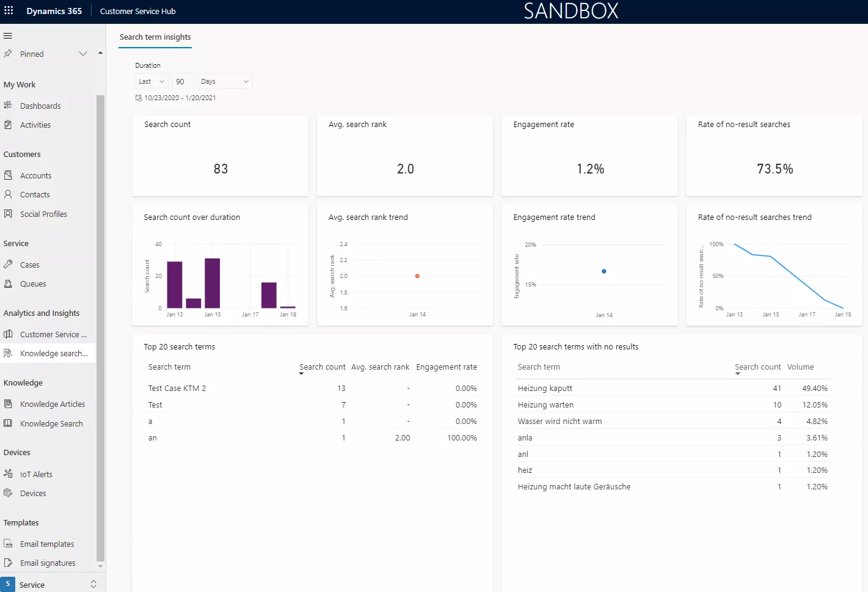Open the Days unit dropdown

tap(224, 81)
